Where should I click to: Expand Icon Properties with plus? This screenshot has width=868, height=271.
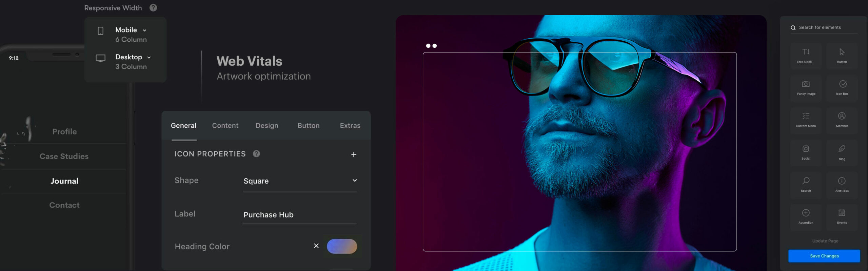(x=354, y=154)
